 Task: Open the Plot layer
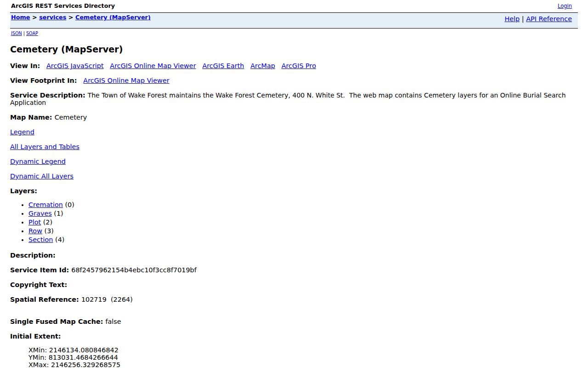pos(35,222)
